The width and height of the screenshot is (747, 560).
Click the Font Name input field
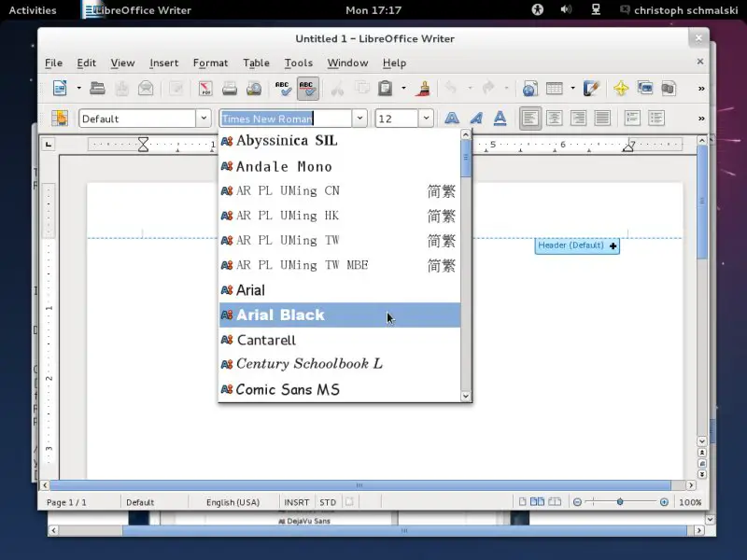(x=286, y=119)
